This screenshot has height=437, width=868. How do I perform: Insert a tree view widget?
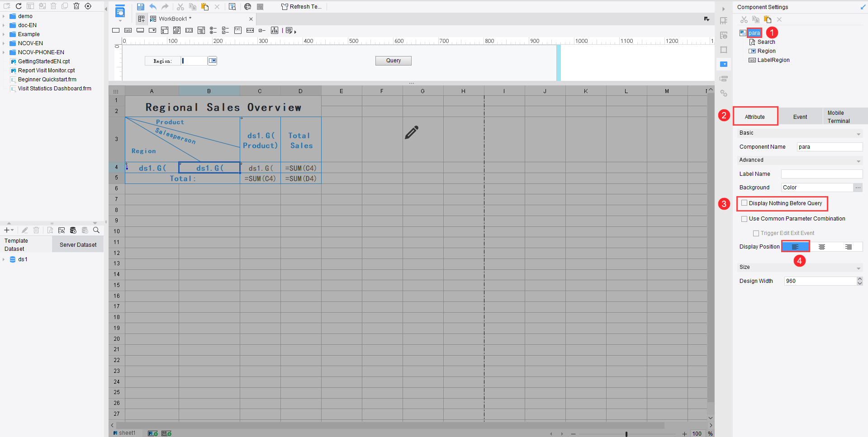tap(275, 30)
